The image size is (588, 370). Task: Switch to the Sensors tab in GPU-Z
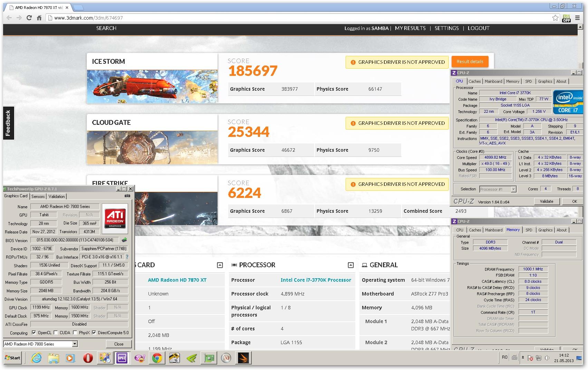(38, 196)
